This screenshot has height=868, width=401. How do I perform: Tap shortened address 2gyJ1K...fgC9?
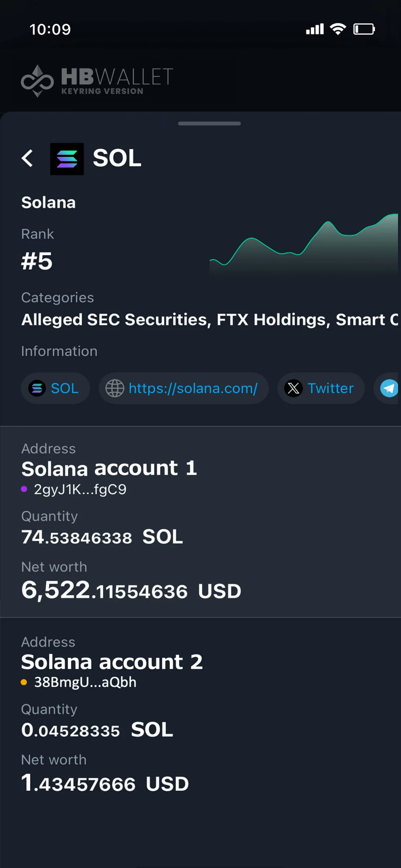(79, 489)
